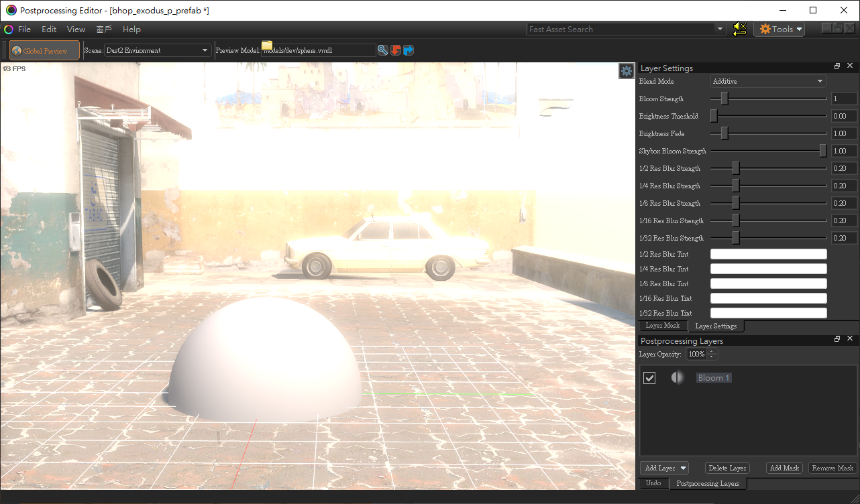The width and height of the screenshot is (860, 504).
Task: Open the Scene dropdown Dust2 Environment
Action: 158,50
